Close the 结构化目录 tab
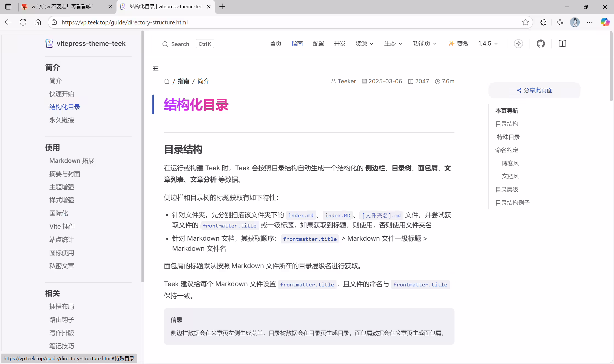Image resolution: width=614 pixels, height=364 pixels. click(x=209, y=7)
